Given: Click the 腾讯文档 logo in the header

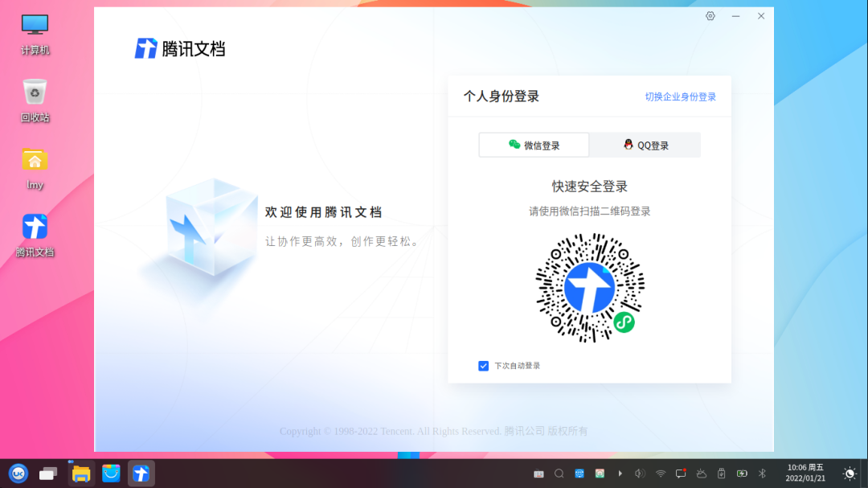Looking at the screenshot, I should (x=180, y=49).
